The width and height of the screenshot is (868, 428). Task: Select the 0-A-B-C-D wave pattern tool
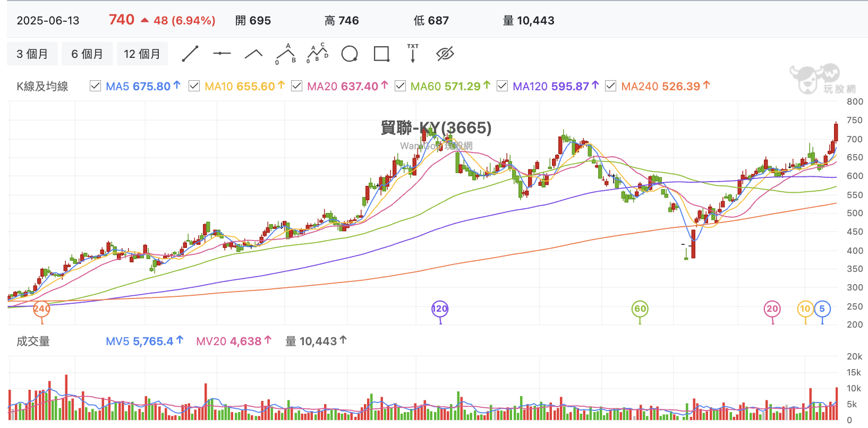tap(318, 53)
